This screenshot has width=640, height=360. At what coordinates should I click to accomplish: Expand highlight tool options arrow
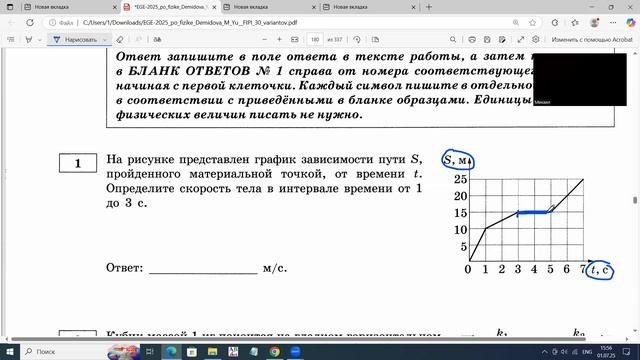pyautogui.click(x=40, y=40)
